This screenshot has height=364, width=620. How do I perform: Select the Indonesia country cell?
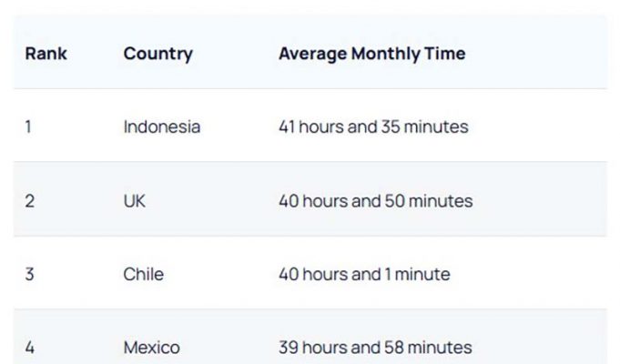pyautogui.click(x=161, y=127)
